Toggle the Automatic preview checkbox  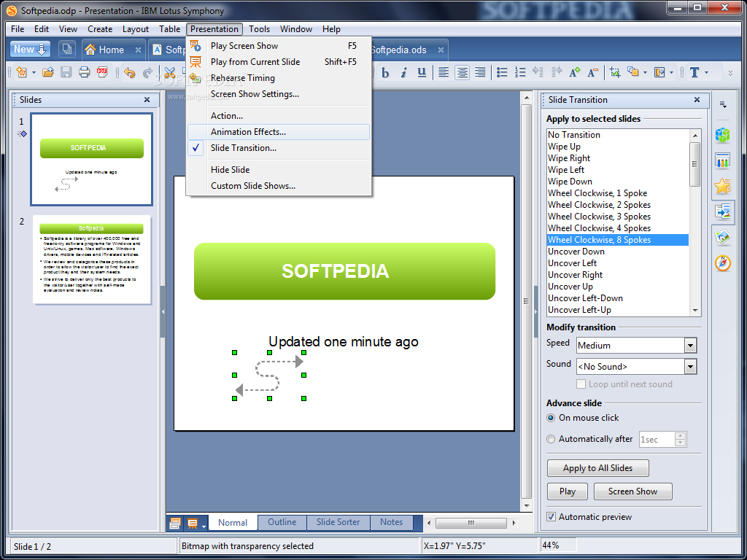[551, 517]
